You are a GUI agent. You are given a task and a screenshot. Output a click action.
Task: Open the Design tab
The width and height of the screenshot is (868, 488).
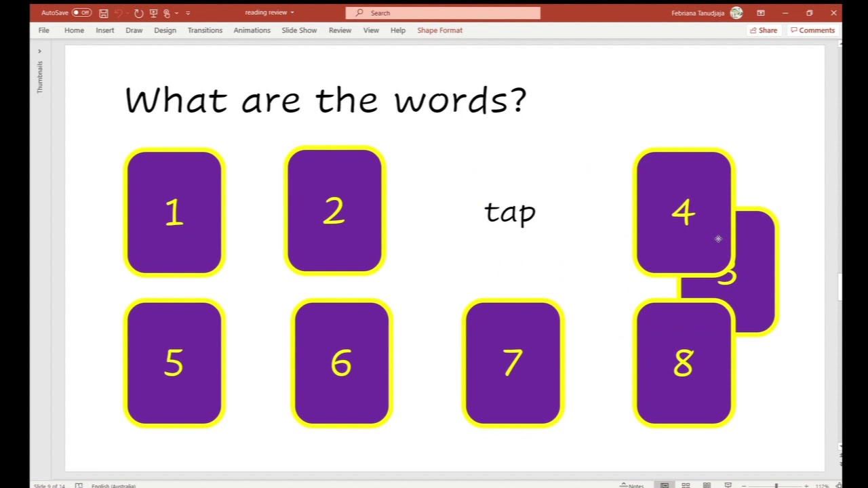[x=165, y=30]
